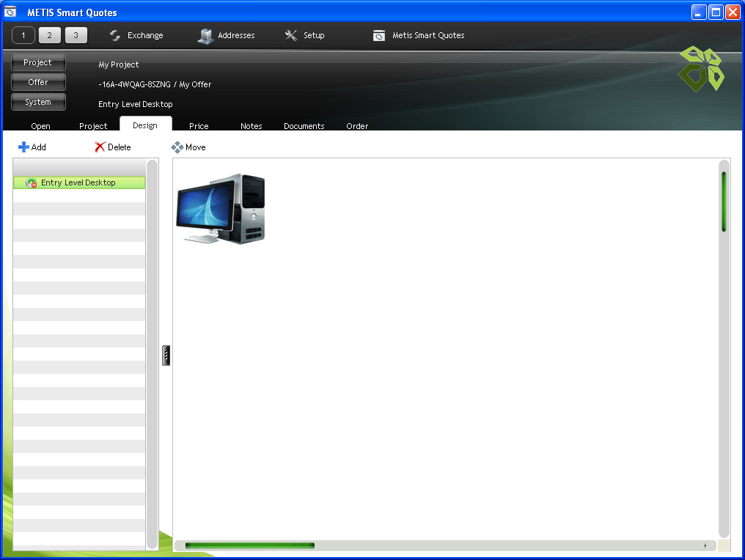The height and width of the screenshot is (560, 745).
Task: Click the red X Delete icon
Action: [x=100, y=147]
